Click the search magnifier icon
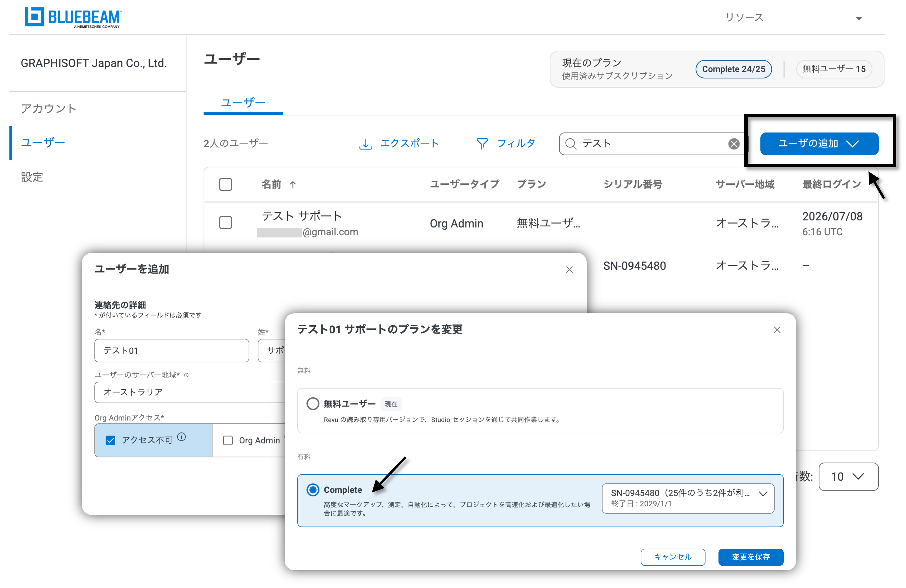Image resolution: width=906 pixels, height=588 pixels. (x=571, y=144)
